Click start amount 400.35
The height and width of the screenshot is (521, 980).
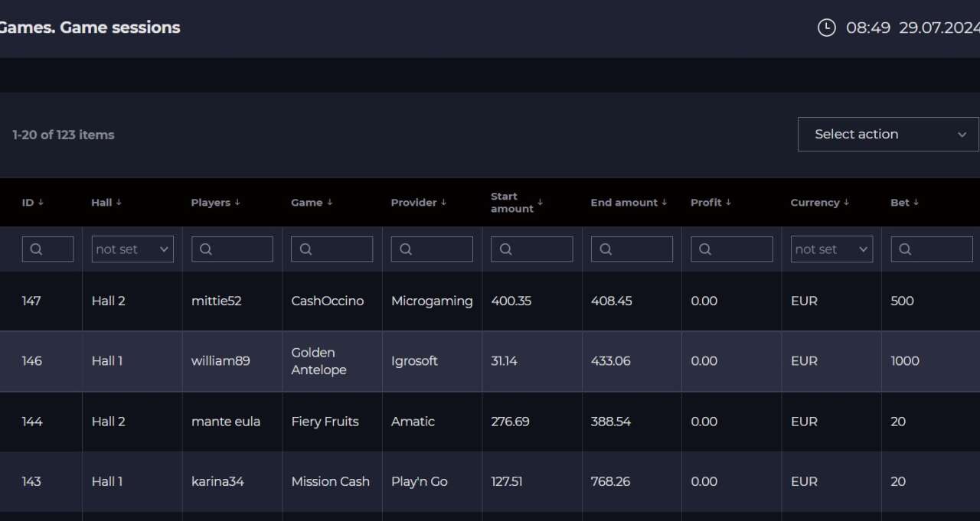(x=511, y=301)
